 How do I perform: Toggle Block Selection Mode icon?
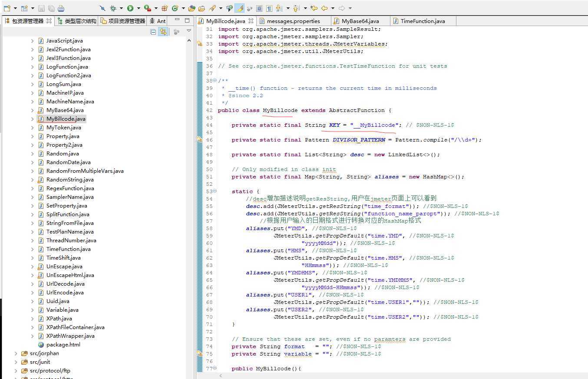tap(259, 8)
